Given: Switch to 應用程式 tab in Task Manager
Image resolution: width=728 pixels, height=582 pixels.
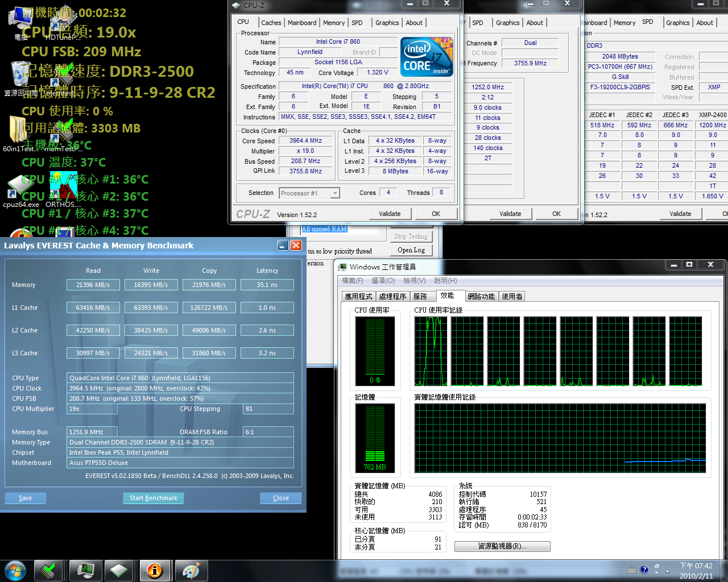Looking at the screenshot, I should 358,296.
